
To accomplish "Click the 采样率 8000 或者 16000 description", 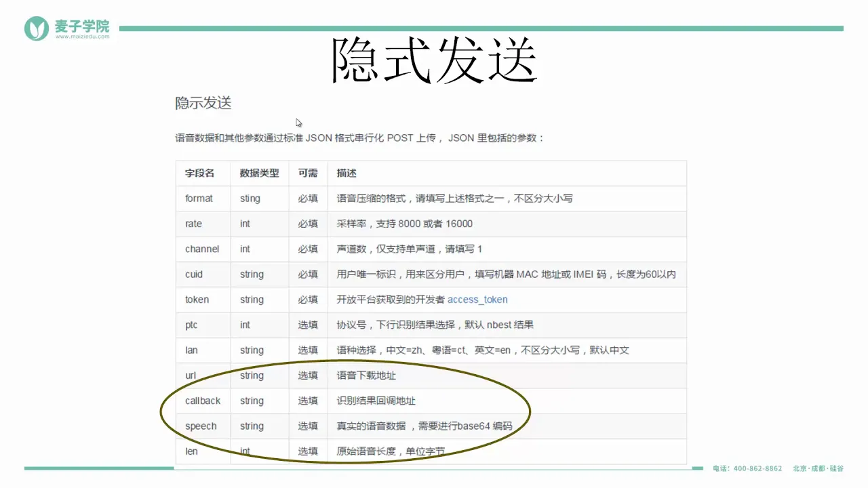I will [x=405, y=224].
